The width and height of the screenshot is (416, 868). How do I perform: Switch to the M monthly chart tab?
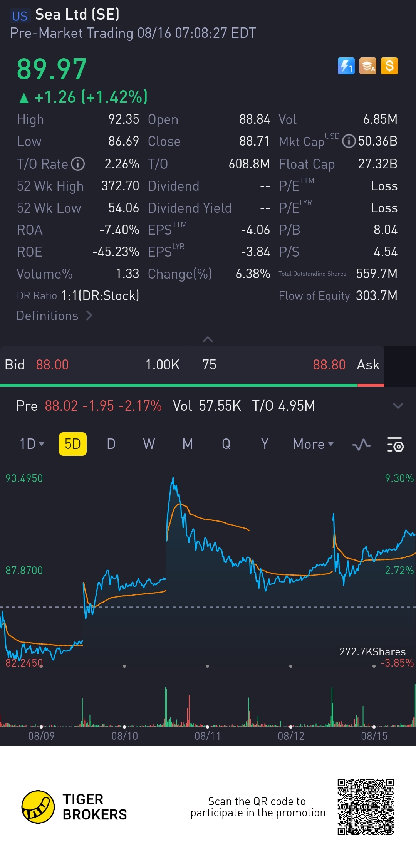click(188, 444)
